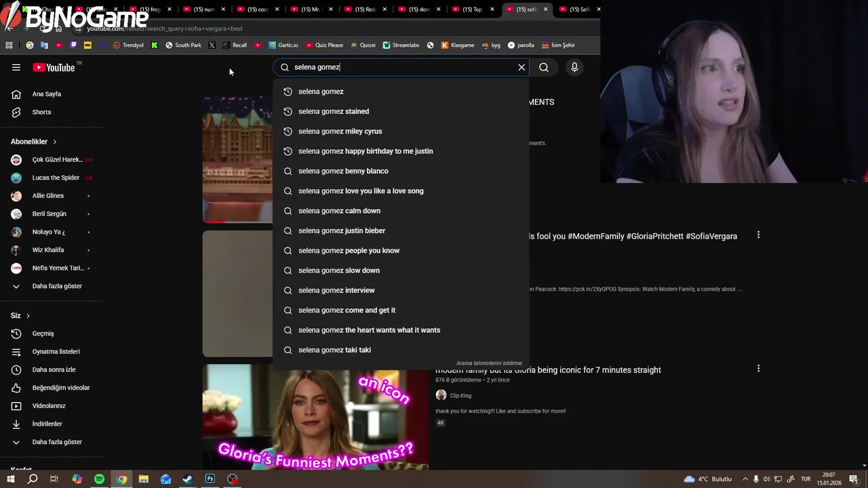Open the Trendyol bookmark
Viewport: 868px width, 488px height.
128,45
